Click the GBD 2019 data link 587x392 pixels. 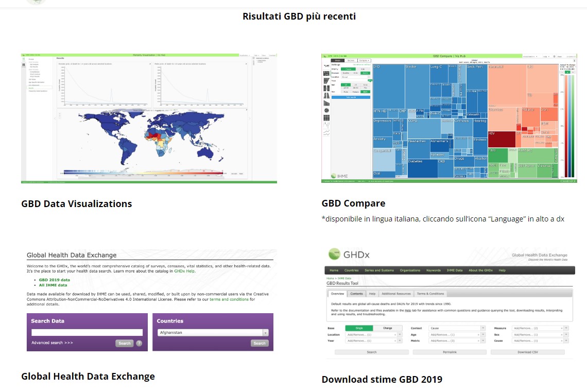54,280
